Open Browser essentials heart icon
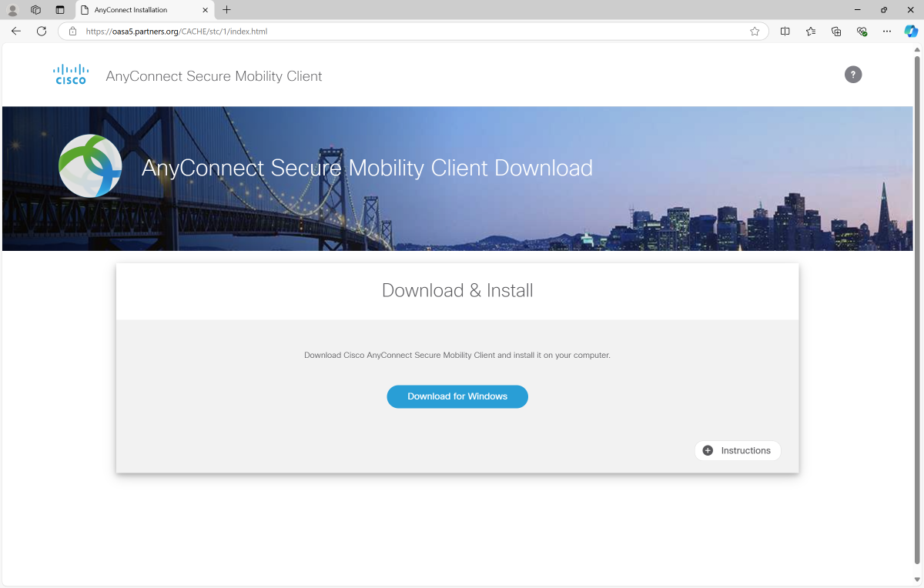Image resolution: width=924 pixels, height=588 pixels. tap(862, 32)
